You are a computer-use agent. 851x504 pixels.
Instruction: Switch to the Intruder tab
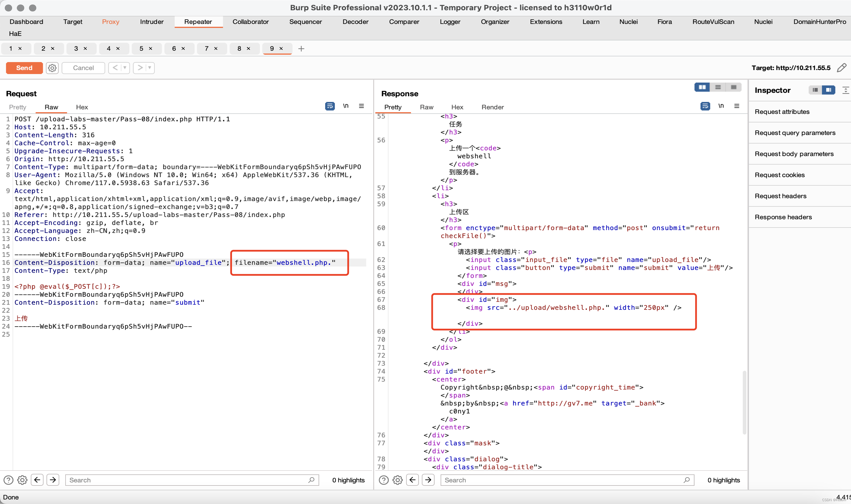coord(152,22)
